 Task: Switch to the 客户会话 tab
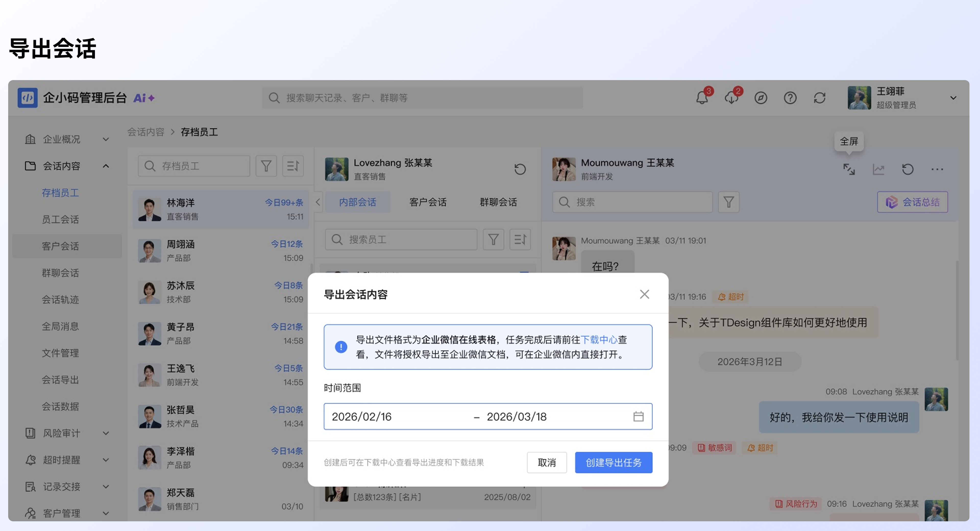pos(428,202)
